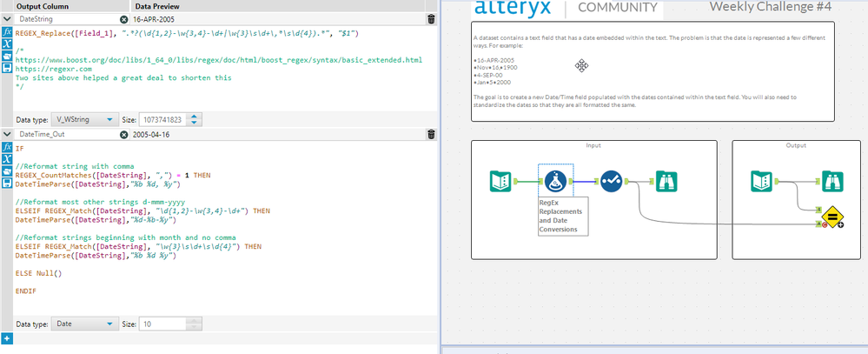Click the ELSE Null() line
The width and height of the screenshot is (868, 354).
[39, 273]
